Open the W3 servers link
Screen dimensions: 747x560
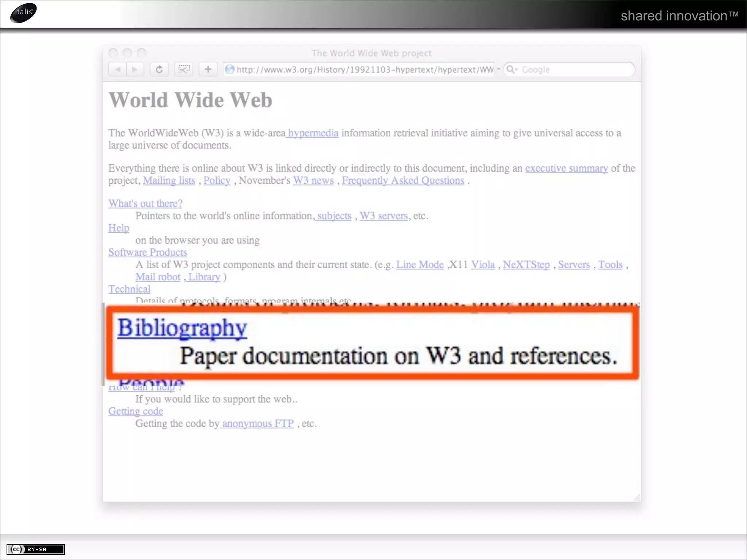[384, 216]
